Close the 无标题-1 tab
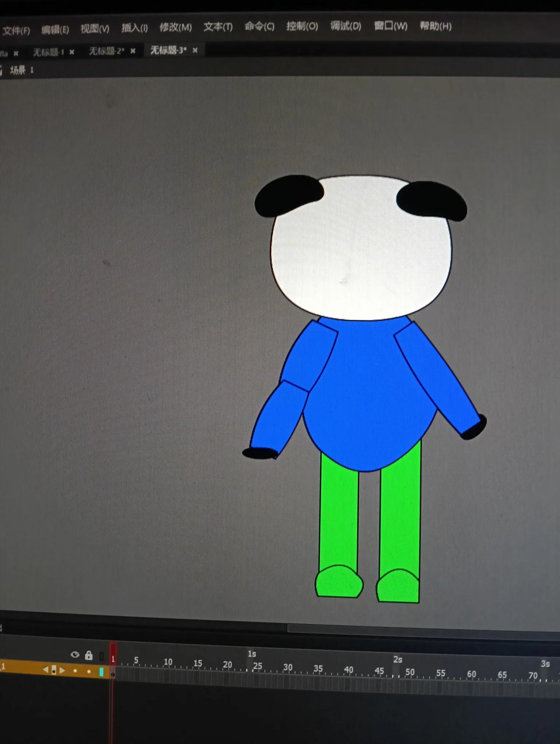Screen dimensions: 560x744 (x=72, y=52)
